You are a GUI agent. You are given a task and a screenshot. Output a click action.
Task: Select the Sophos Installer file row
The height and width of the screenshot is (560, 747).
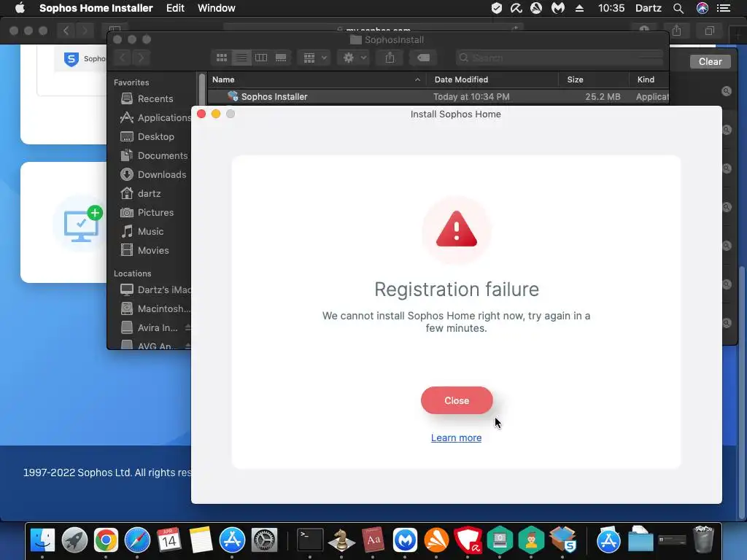pyautogui.click(x=438, y=97)
